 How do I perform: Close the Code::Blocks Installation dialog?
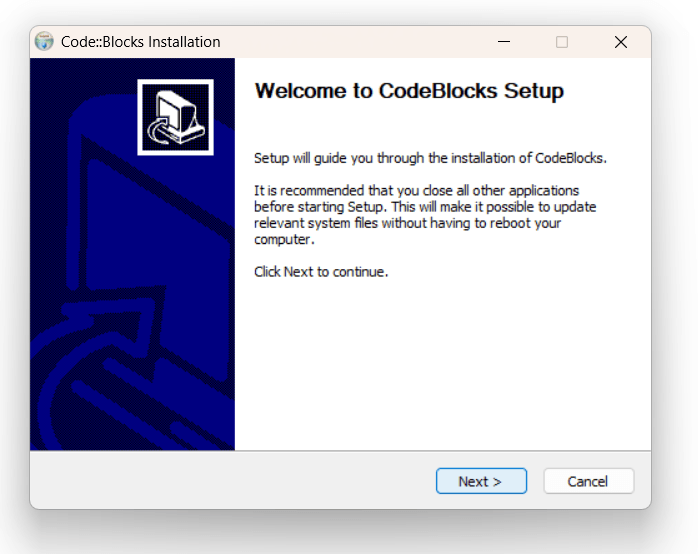point(620,42)
